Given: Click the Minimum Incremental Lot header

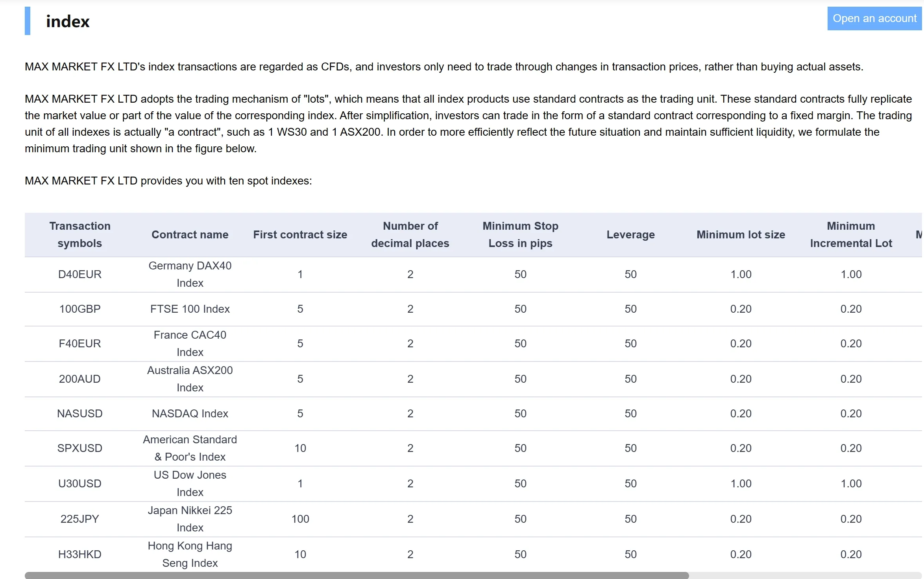Looking at the screenshot, I should click(851, 234).
